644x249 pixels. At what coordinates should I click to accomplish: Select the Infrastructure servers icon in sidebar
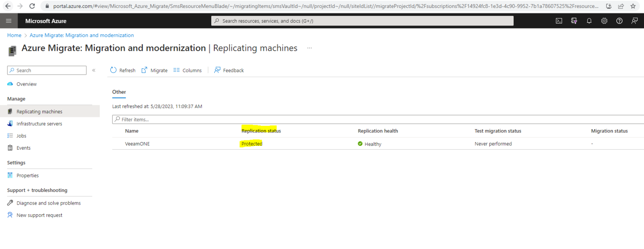[10, 123]
